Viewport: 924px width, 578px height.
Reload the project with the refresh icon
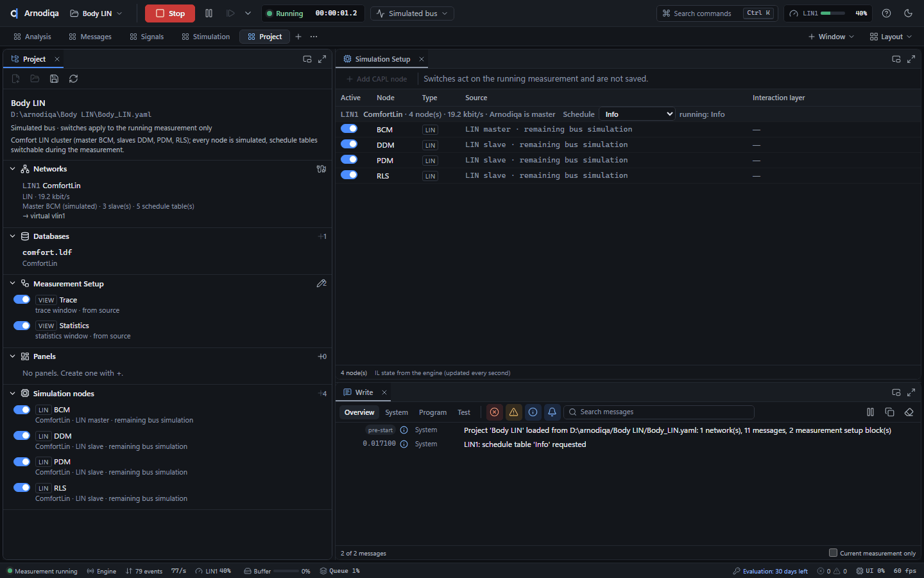74,79
